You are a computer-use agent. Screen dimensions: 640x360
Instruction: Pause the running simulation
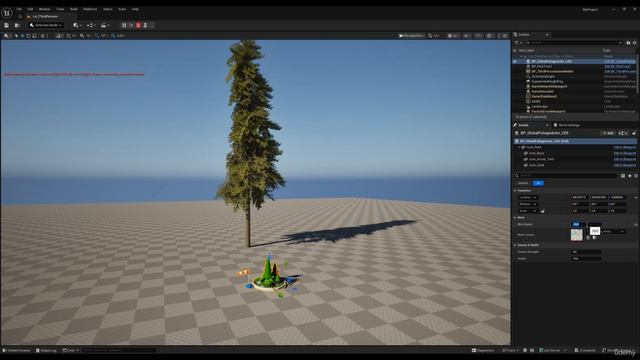tap(124, 25)
